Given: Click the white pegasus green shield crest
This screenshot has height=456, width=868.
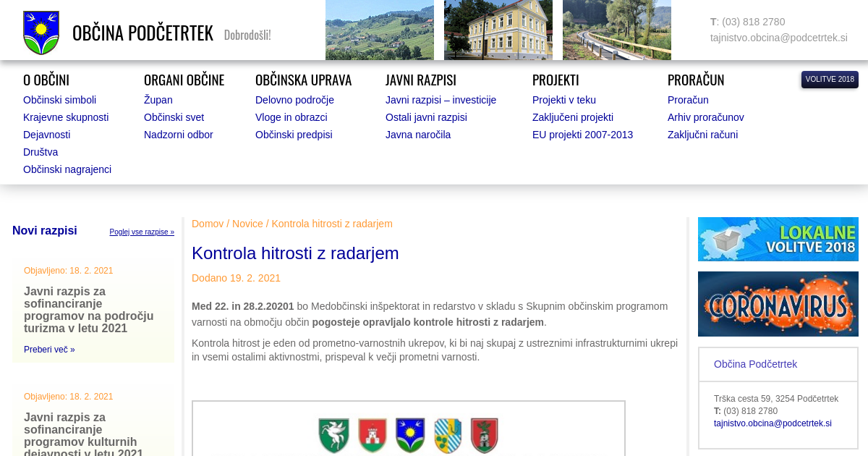Looking at the screenshot, I should 334,436.
